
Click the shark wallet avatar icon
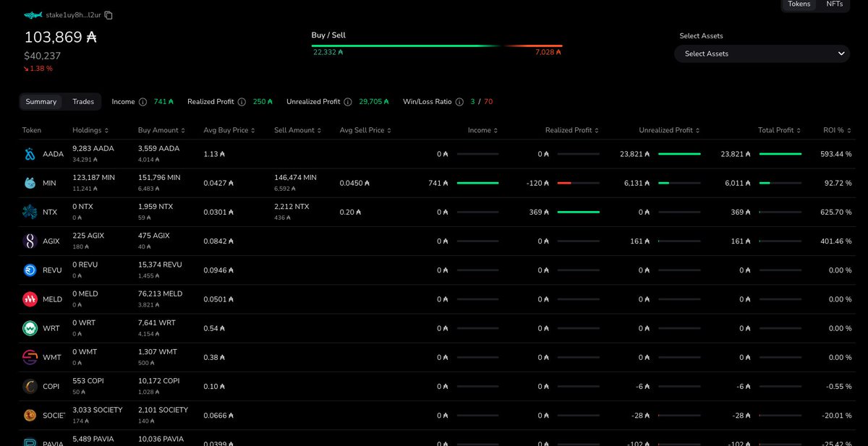[x=33, y=15]
